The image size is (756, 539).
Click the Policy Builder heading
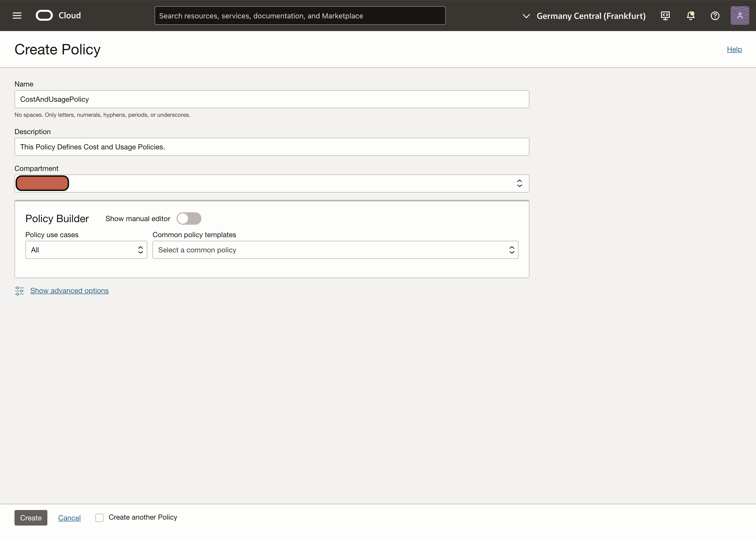[x=57, y=218]
